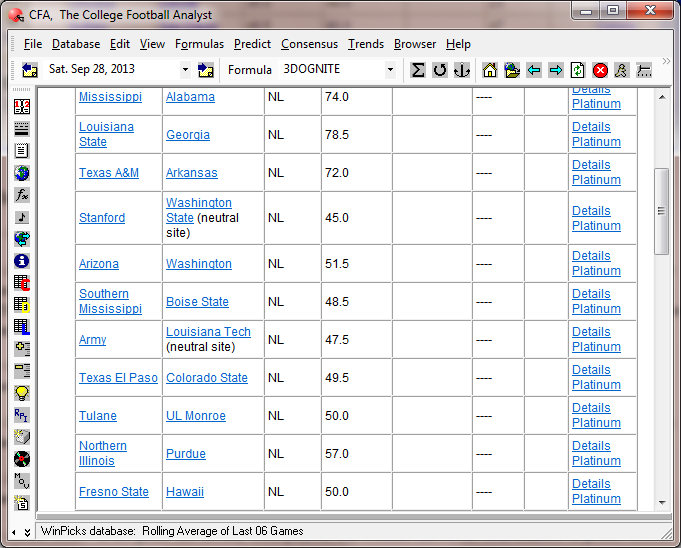Open the scoreboard icon in the sidebar
Screen dimensions: 681x548
coord(22,106)
